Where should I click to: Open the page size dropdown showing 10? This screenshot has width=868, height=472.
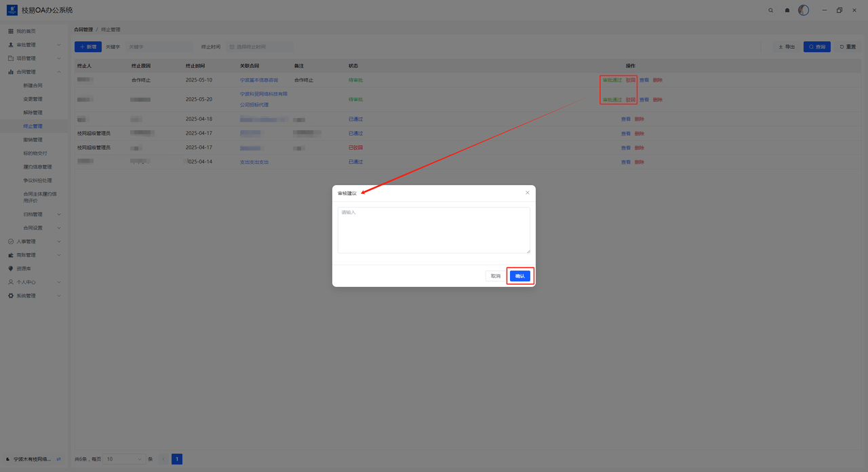coord(124,459)
